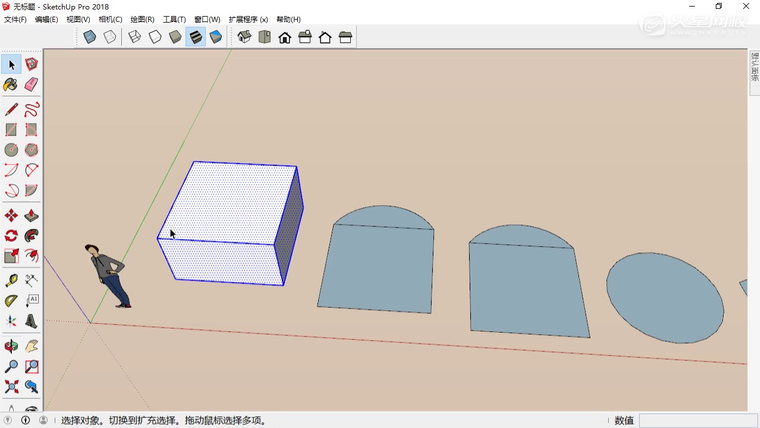Image resolution: width=760 pixels, height=428 pixels.
Task: Select the Rotate tool
Action: point(11,236)
